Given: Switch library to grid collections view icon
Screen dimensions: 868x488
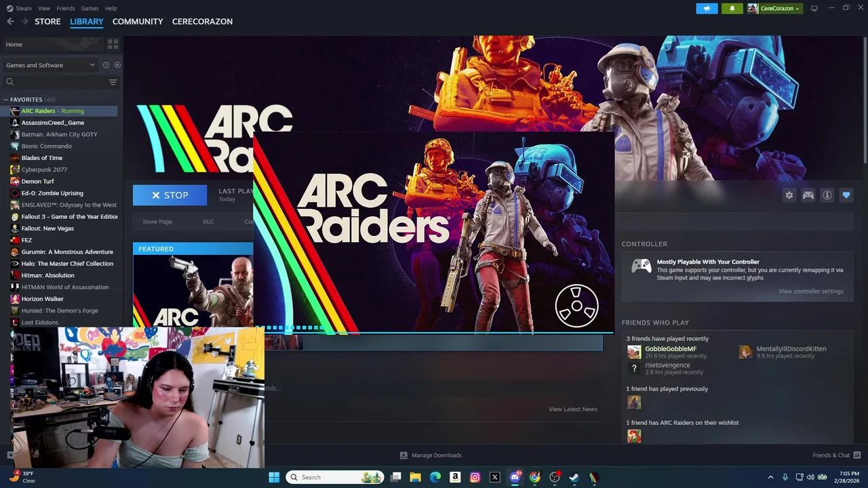Looking at the screenshot, I should point(113,44).
